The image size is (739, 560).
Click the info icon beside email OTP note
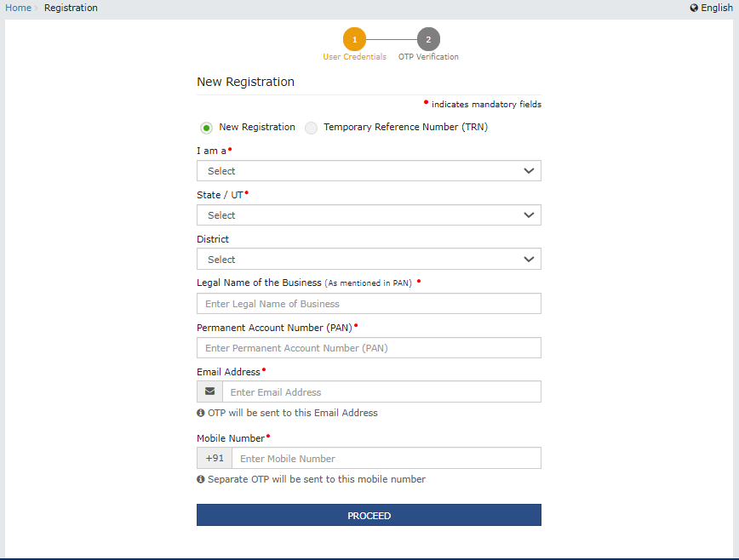pos(201,413)
